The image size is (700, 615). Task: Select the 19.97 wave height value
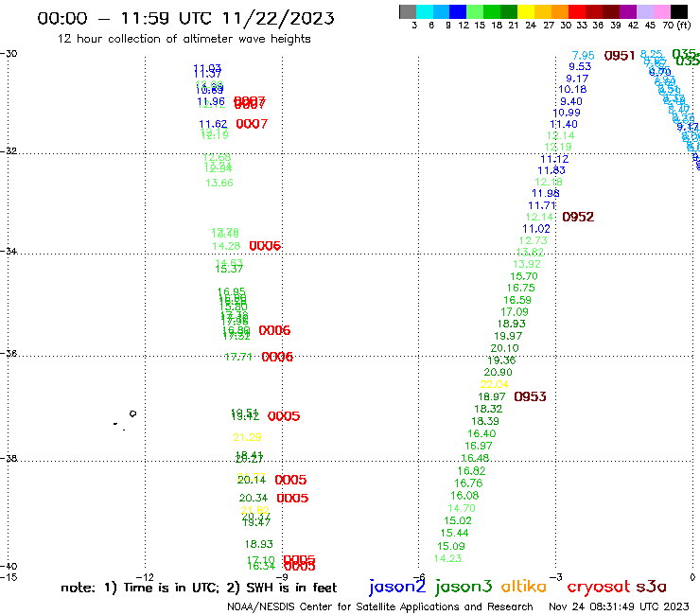click(x=508, y=336)
